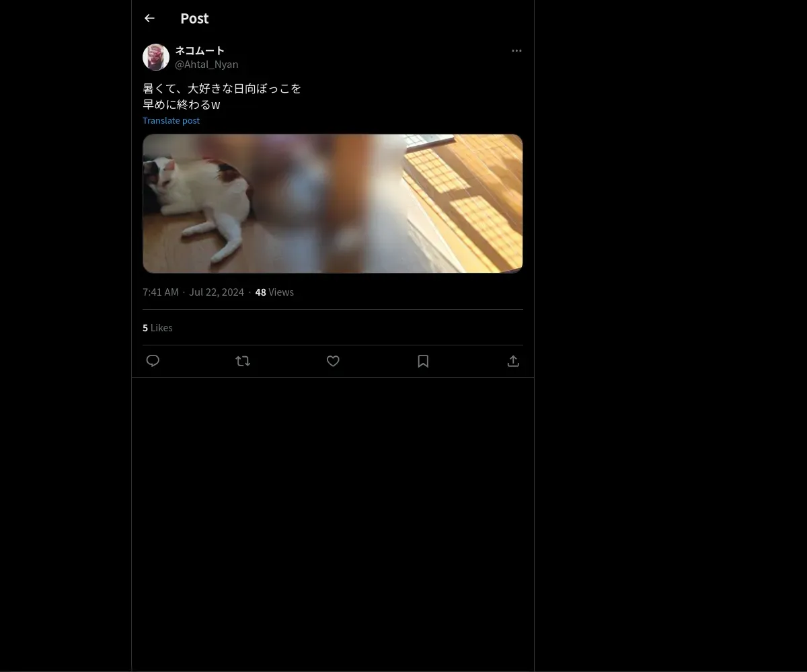
Task: Go back using the left arrow
Action: pyautogui.click(x=149, y=18)
